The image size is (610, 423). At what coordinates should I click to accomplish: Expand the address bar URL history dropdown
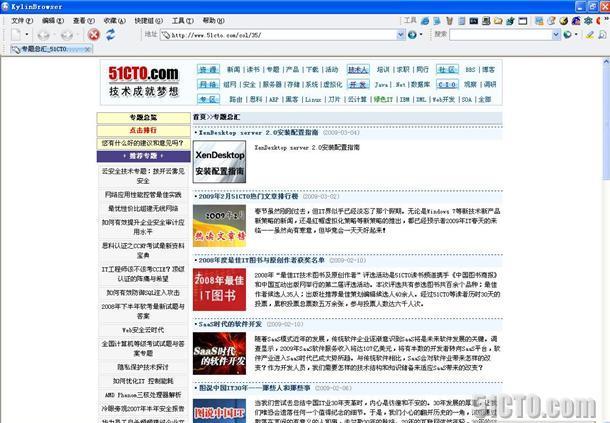(401, 35)
